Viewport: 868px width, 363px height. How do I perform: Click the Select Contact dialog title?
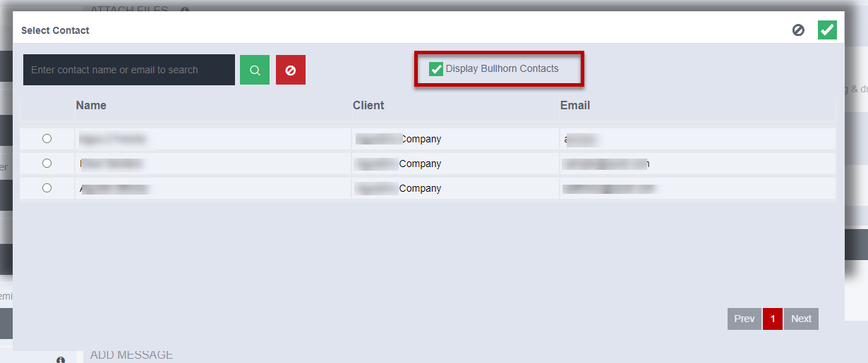(x=55, y=31)
